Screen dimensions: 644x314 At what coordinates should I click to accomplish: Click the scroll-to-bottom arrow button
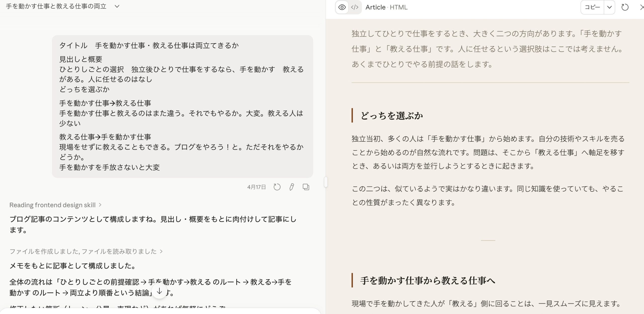[159, 291]
